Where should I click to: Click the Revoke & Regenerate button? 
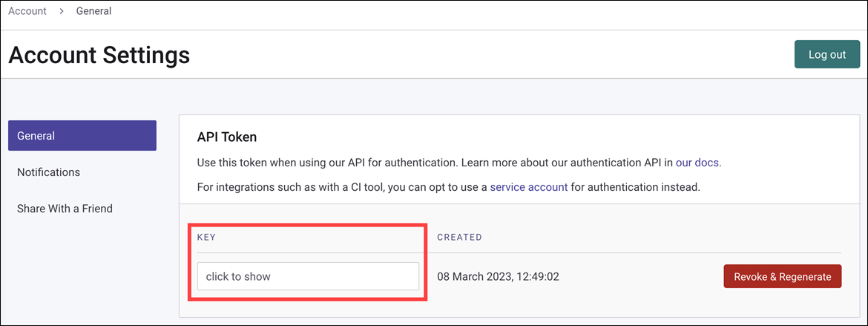click(782, 277)
